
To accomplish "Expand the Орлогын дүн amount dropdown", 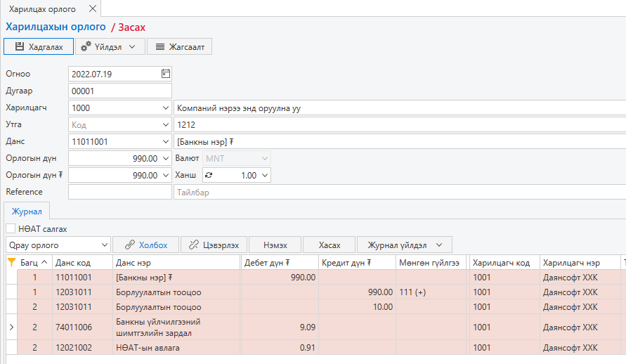I will pyautogui.click(x=166, y=158).
